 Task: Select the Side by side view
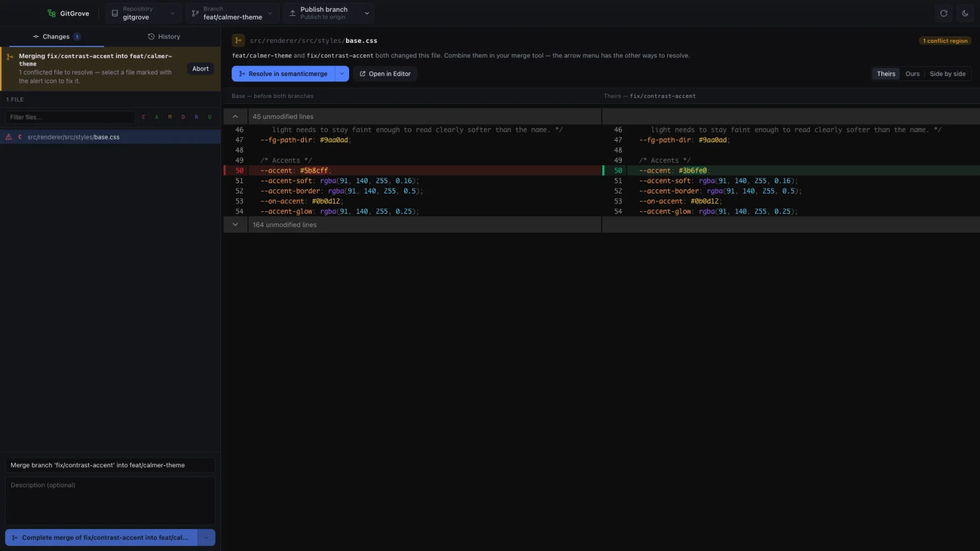tap(948, 73)
